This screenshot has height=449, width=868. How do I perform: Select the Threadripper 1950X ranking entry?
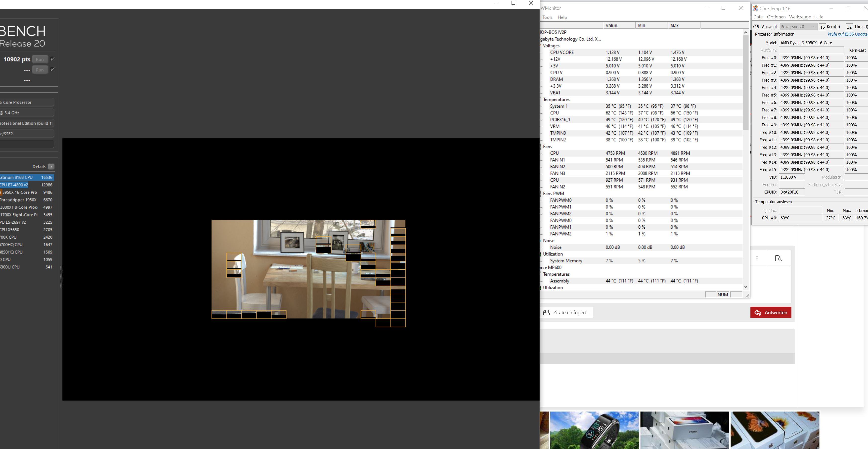[x=27, y=200]
